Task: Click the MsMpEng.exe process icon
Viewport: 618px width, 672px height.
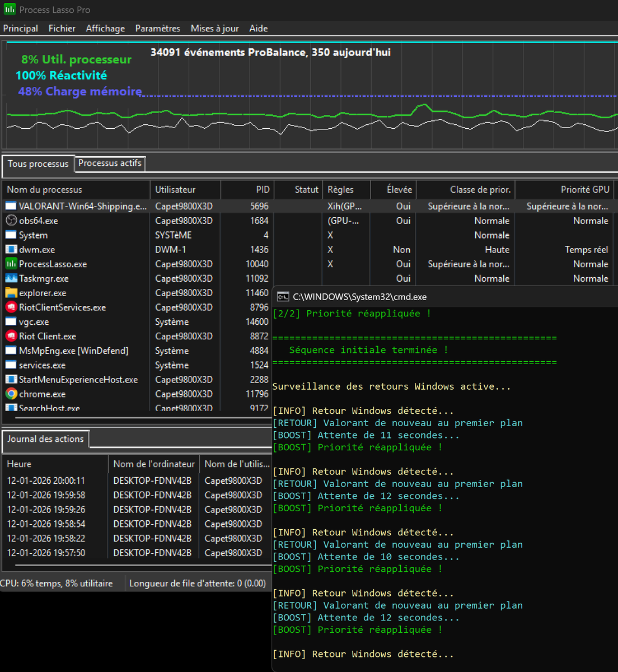Action: [11, 351]
